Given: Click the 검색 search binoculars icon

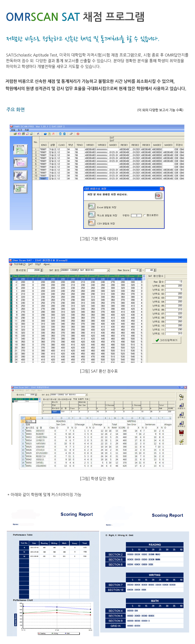Looking at the screenshot, I should (181, 397).
